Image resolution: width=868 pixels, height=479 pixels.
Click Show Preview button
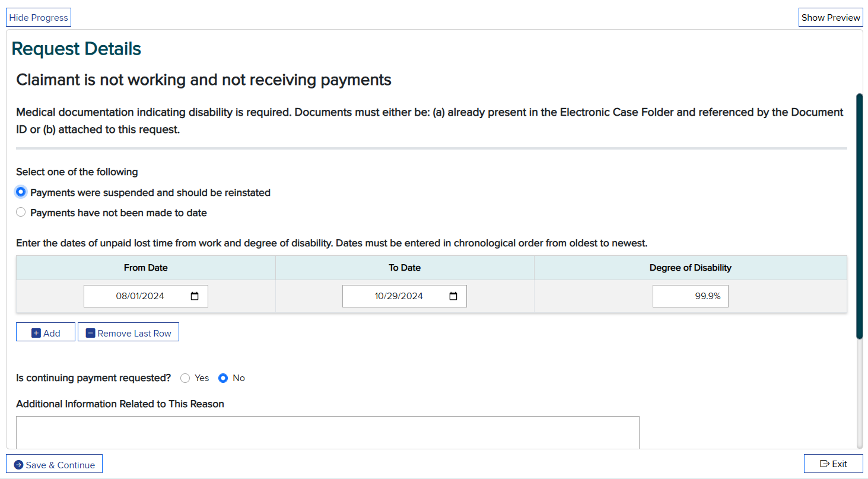(x=830, y=18)
